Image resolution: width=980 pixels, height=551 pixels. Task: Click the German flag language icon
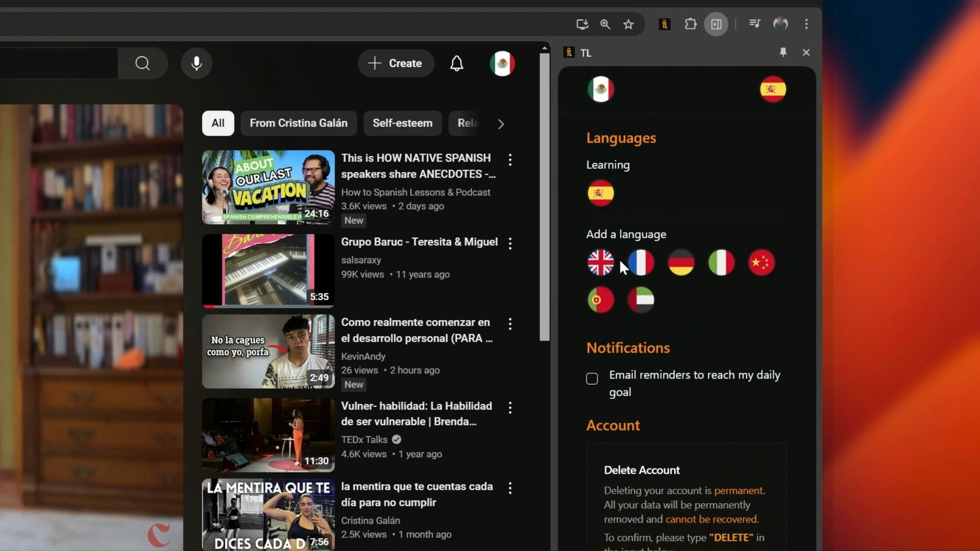pyautogui.click(x=681, y=262)
